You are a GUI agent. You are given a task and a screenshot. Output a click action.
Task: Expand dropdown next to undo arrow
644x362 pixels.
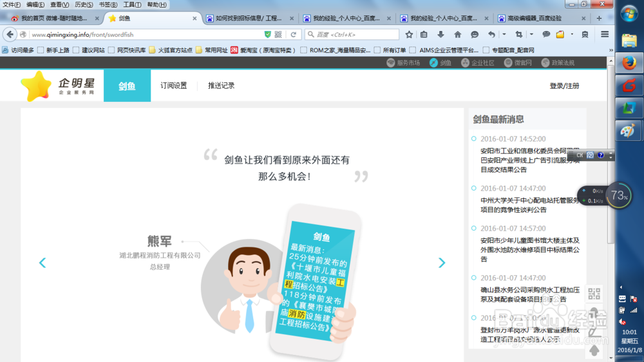(504, 35)
